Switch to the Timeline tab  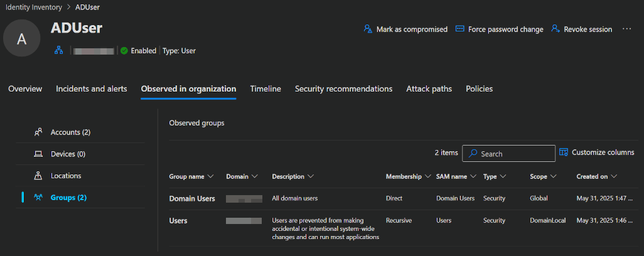[x=266, y=89]
